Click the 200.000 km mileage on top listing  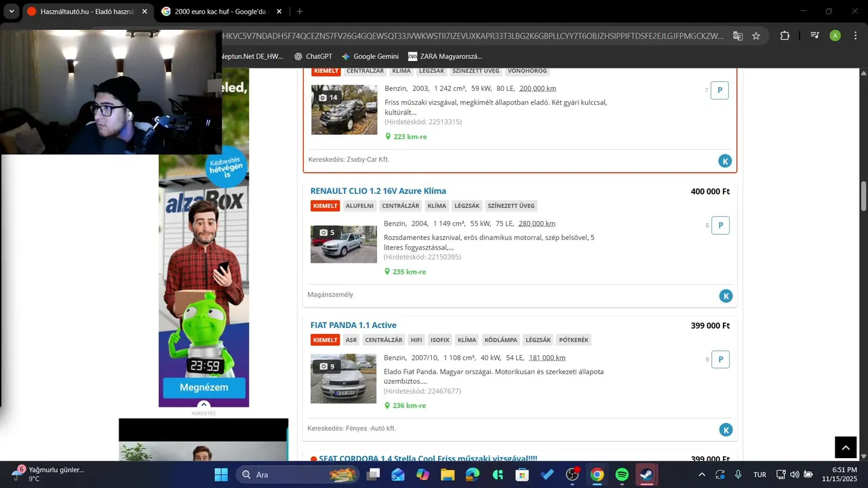[x=538, y=88]
